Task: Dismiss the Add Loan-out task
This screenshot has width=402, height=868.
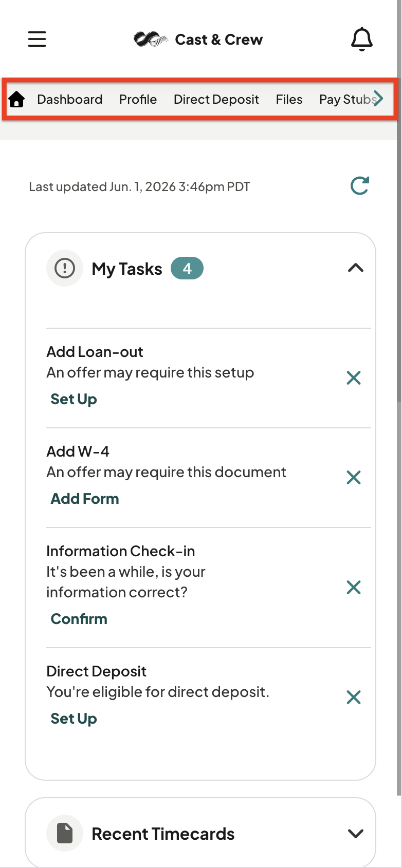Action: click(354, 378)
